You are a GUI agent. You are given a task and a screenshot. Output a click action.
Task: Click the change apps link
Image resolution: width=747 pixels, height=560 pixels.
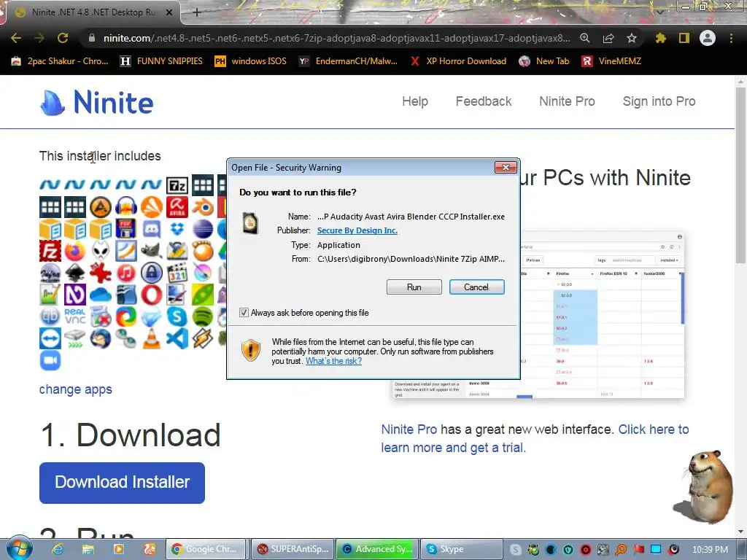(75, 389)
